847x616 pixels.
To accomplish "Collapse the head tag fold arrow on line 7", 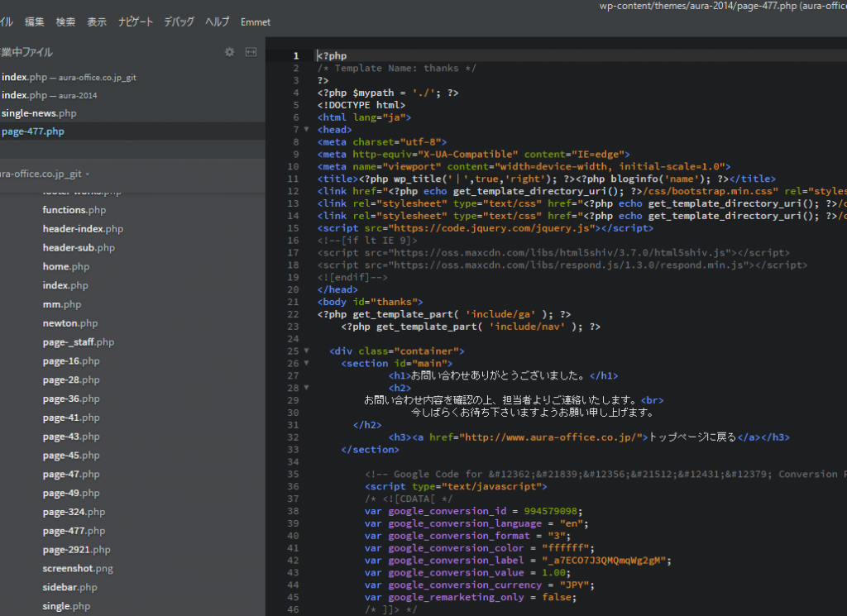I will tap(306, 130).
